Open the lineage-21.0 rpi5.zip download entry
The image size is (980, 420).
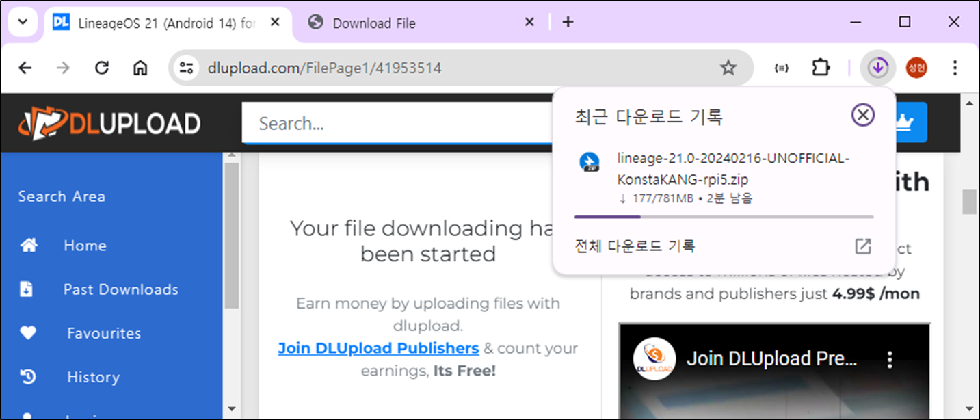(724, 179)
